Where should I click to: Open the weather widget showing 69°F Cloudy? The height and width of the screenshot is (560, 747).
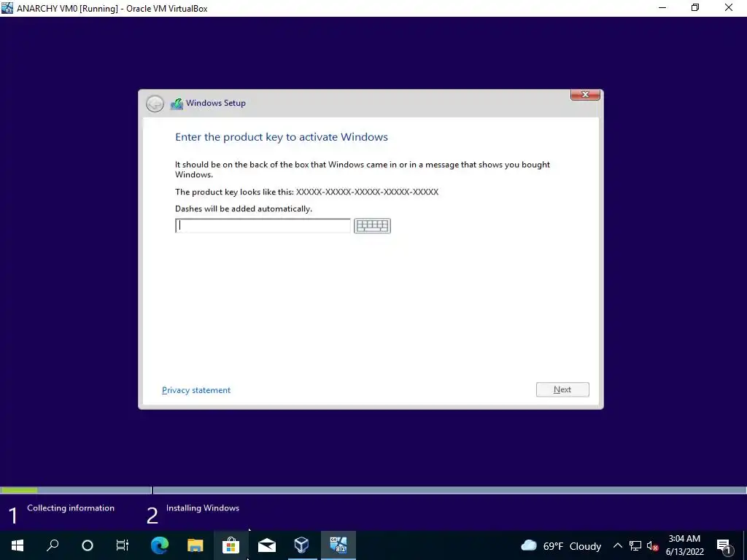coord(561,545)
